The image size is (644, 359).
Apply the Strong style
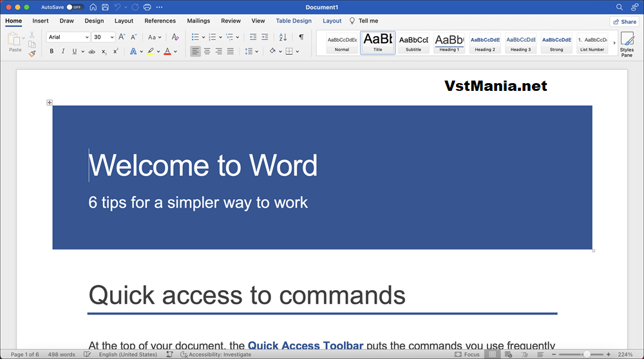(556, 43)
